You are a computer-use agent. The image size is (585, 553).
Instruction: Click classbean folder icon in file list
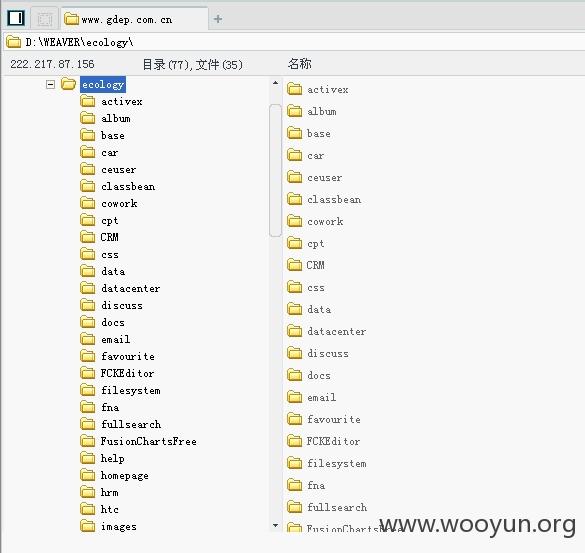(x=295, y=199)
